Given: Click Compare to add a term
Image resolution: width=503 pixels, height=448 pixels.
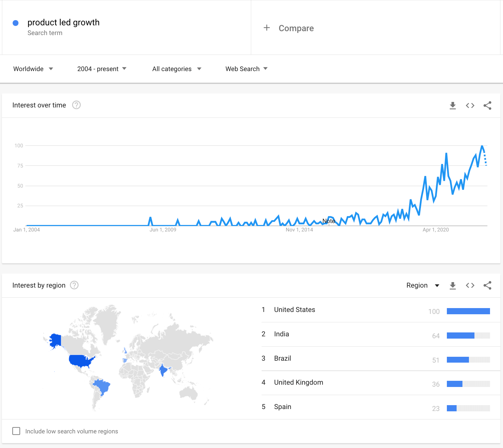Looking at the screenshot, I should tap(289, 28).
